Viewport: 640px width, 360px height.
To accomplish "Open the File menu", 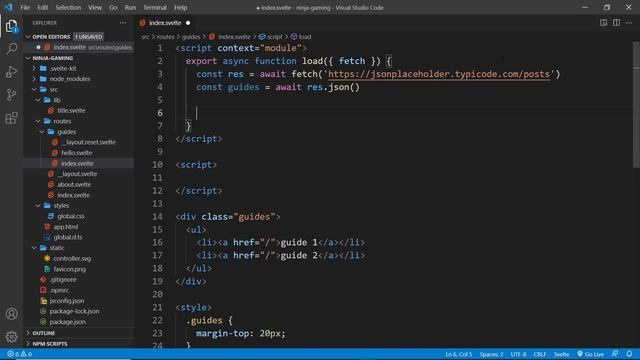I will [x=25, y=7].
